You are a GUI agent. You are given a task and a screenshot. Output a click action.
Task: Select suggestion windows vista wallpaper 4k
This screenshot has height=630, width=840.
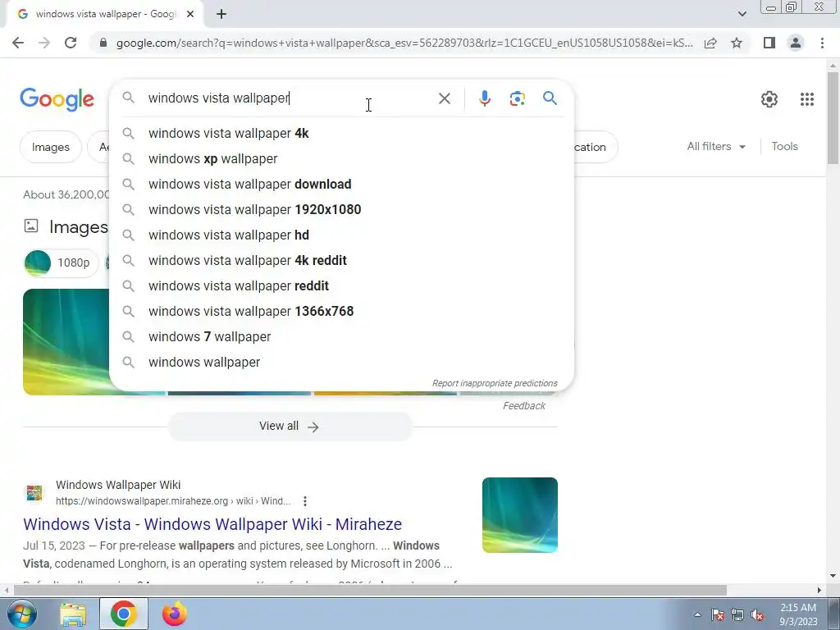(x=341, y=134)
